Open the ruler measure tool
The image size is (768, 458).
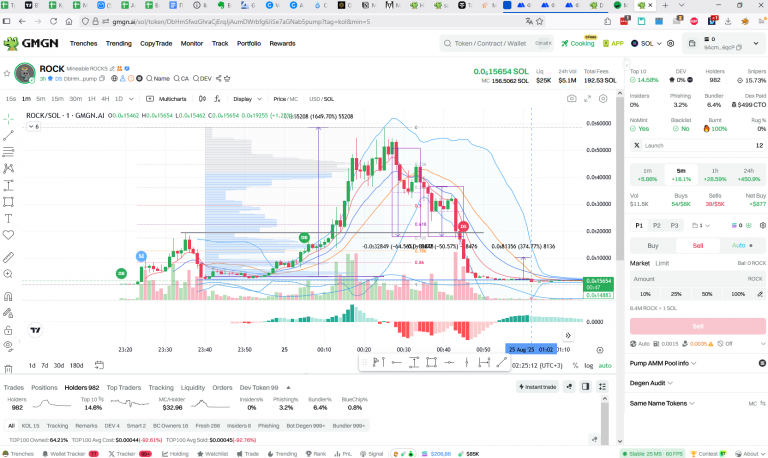8,257
